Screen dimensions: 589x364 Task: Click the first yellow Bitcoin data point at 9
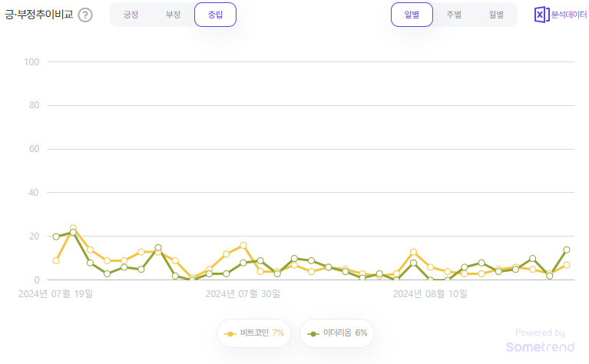56,260
